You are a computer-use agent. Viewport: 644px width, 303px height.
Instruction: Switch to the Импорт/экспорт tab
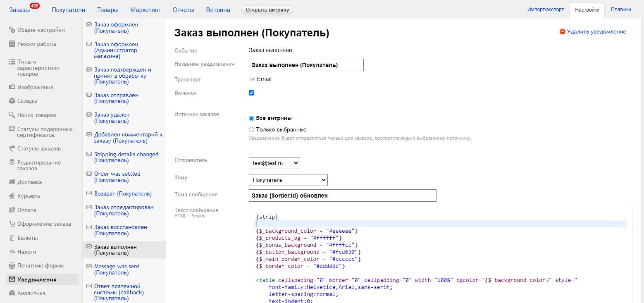(x=546, y=10)
